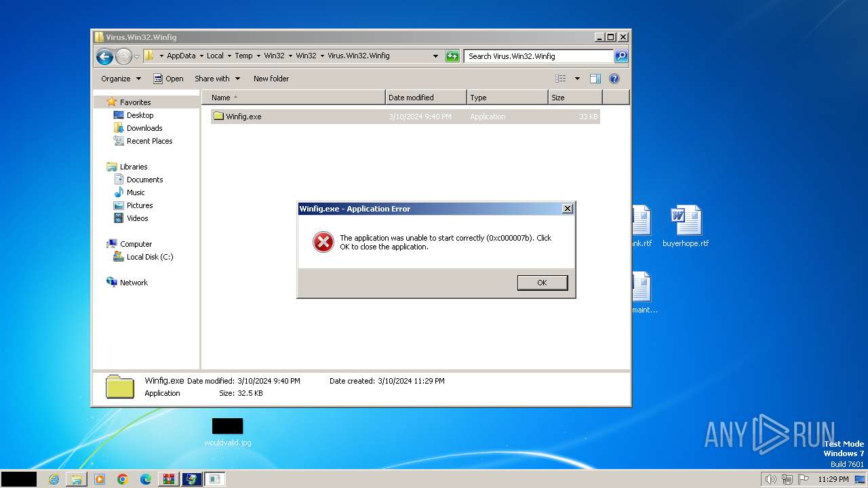Click the Explorer forward arrow button
Image resolution: width=868 pixels, height=488 pixels.
[123, 56]
